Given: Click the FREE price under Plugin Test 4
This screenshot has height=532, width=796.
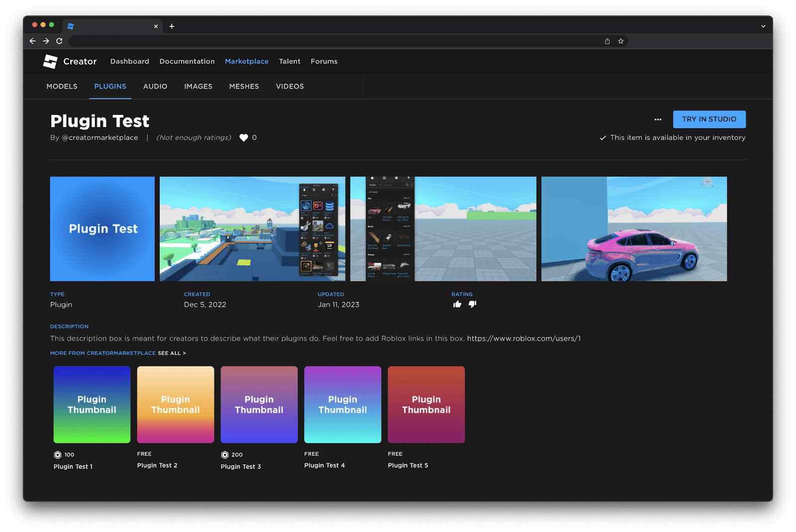Looking at the screenshot, I should 311,454.
